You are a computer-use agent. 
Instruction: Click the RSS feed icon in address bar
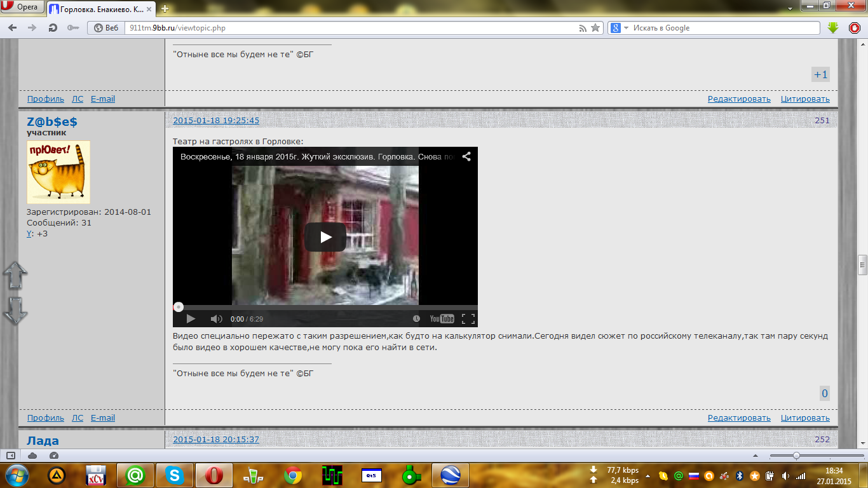pos(583,28)
